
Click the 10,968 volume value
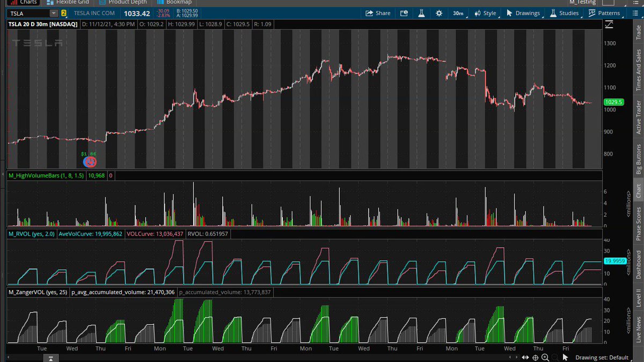96,175
